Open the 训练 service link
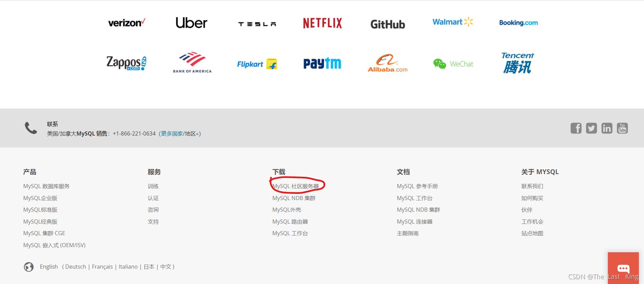The height and width of the screenshot is (284, 644). [153, 186]
